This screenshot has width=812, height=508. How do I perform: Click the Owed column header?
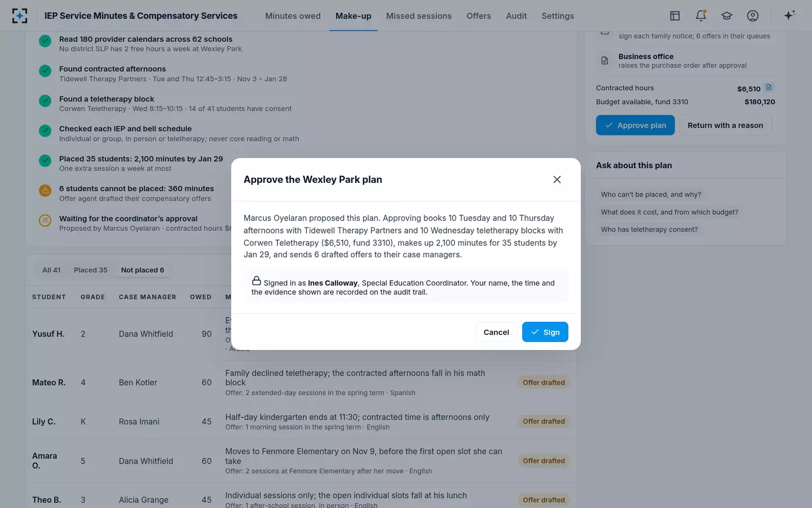(x=201, y=297)
